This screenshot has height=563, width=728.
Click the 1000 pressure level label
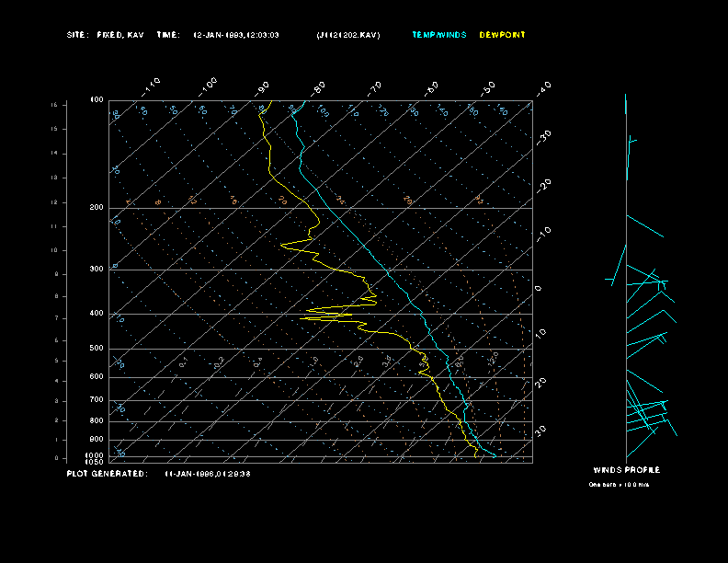[x=95, y=455]
